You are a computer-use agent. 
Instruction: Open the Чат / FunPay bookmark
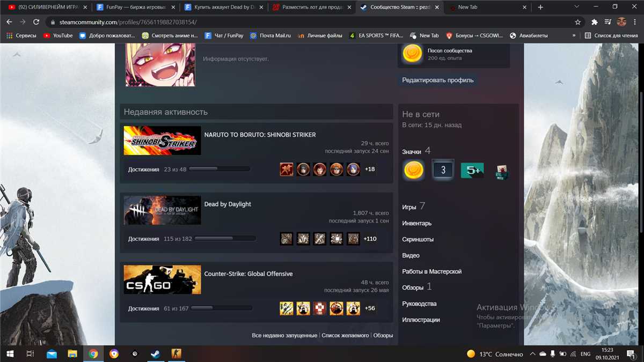(224, 35)
